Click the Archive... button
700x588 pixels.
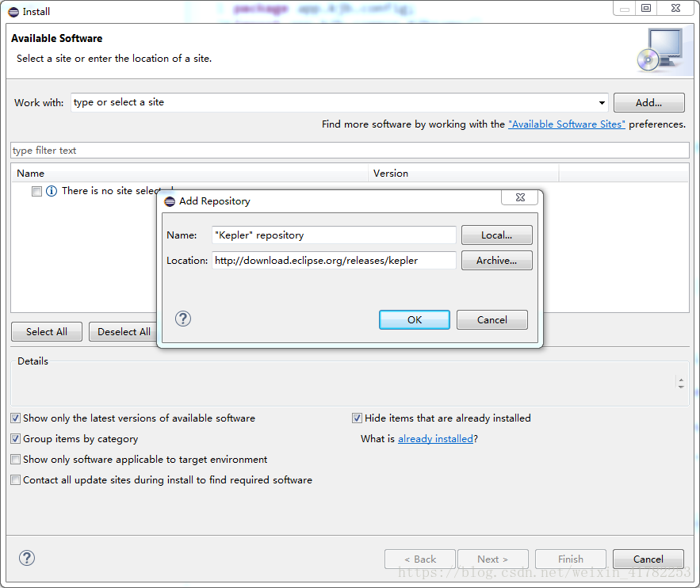(497, 261)
